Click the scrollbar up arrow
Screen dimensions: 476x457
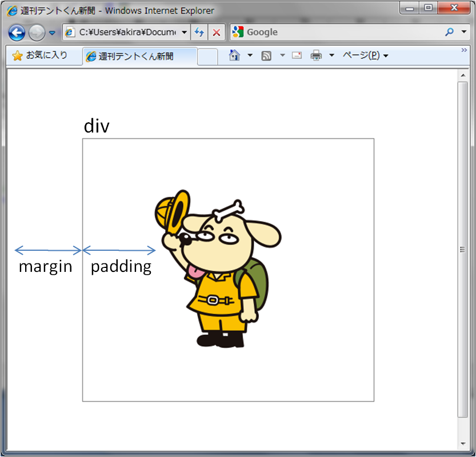pyautogui.click(x=463, y=75)
